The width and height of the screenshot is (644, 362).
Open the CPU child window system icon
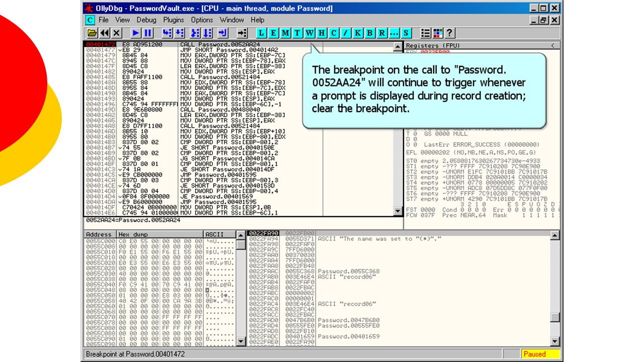click(x=90, y=20)
